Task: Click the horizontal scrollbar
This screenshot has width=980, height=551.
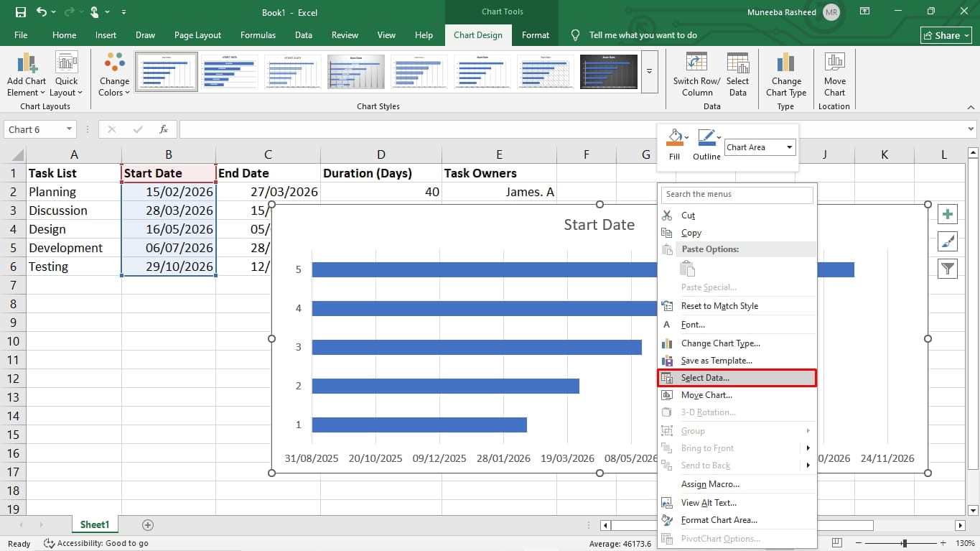Action: click(x=743, y=525)
